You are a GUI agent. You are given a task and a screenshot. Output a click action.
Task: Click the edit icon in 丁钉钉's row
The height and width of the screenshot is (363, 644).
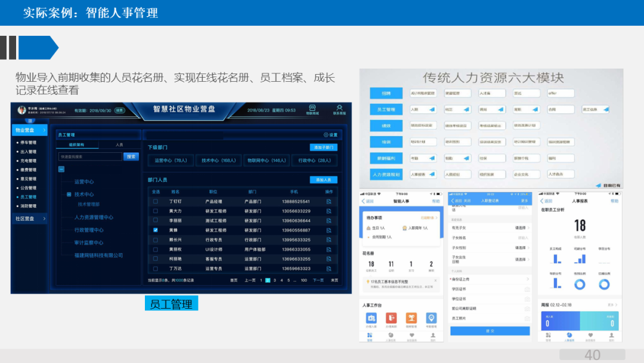(x=329, y=201)
